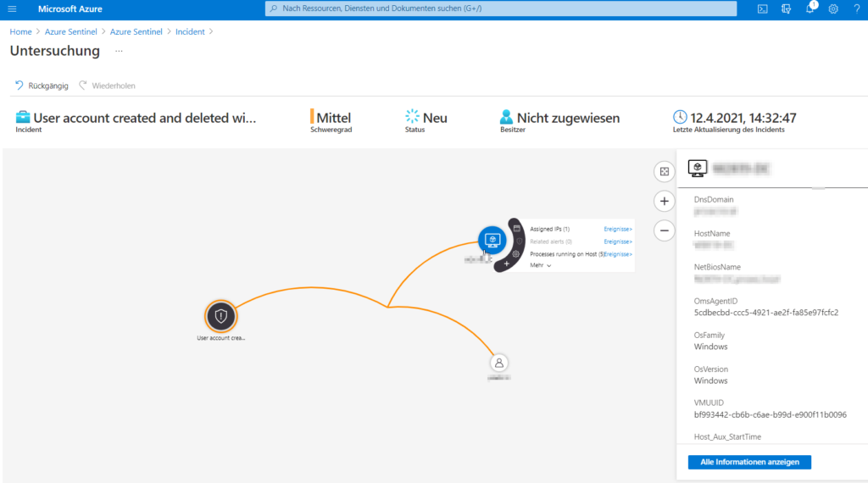Click the fit-to-screen graph button

click(x=665, y=171)
